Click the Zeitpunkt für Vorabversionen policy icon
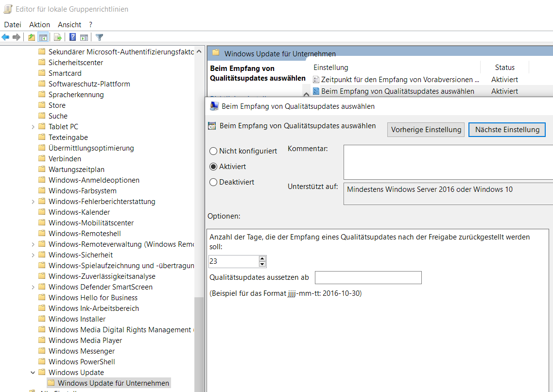This screenshot has width=553, height=392. pyautogui.click(x=316, y=80)
